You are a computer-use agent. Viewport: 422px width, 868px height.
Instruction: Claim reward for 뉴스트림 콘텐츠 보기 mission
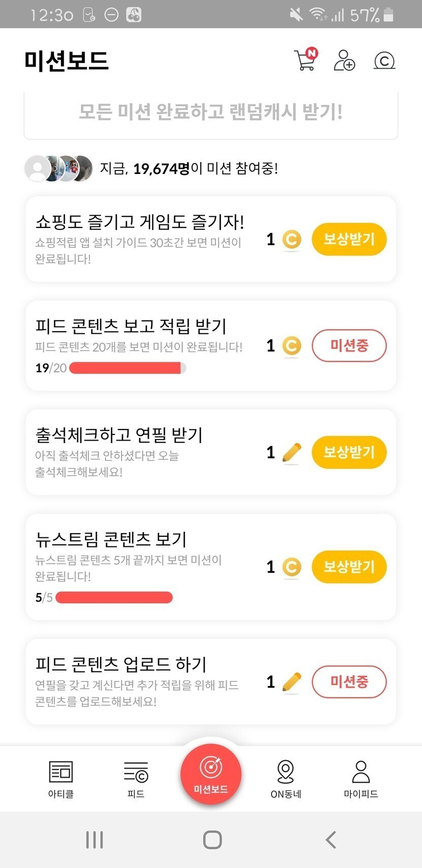point(349,567)
